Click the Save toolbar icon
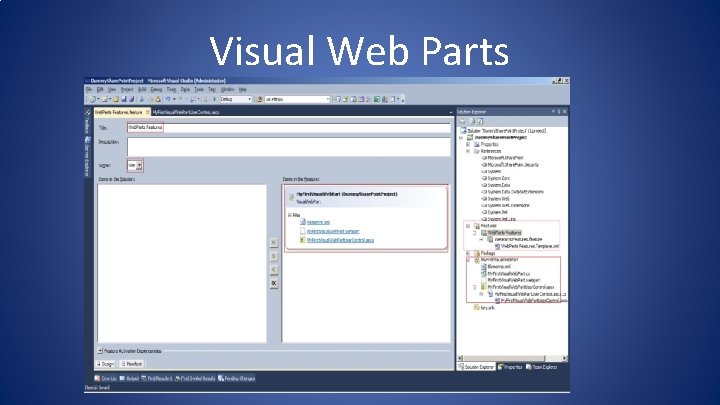Image resolution: width=720 pixels, height=405 pixels. [x=124, y=99]
